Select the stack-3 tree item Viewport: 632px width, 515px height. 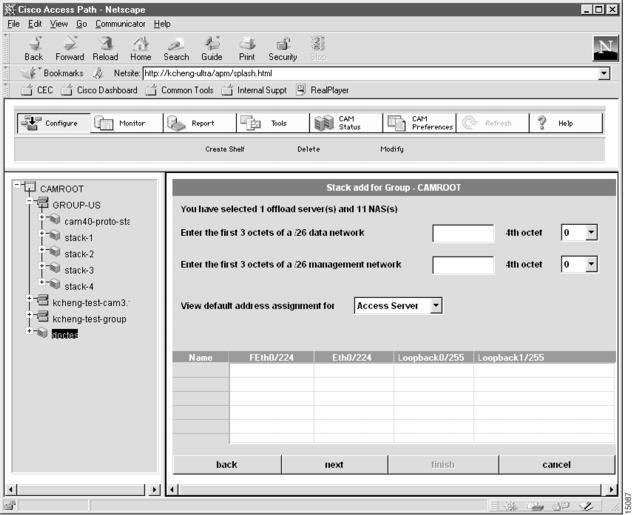pos(79,270)
